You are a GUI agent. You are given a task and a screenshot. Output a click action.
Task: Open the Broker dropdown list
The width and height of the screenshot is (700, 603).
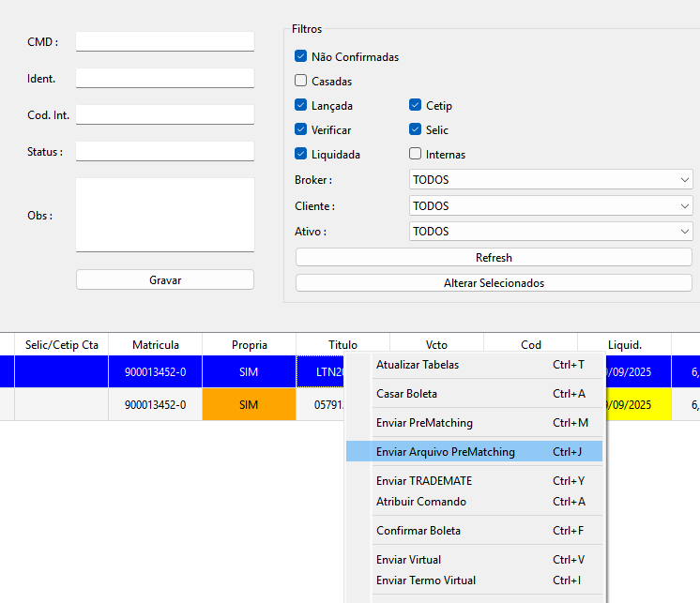click(551, 180)
